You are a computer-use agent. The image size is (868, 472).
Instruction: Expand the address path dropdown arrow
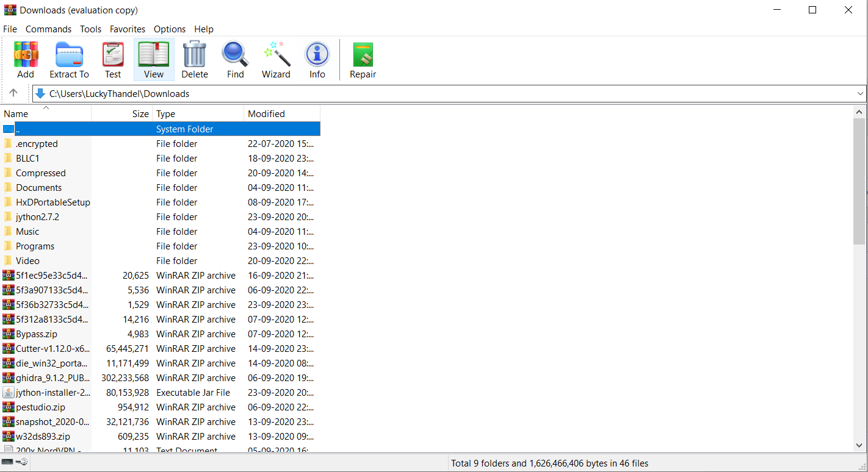click(860, 94)
